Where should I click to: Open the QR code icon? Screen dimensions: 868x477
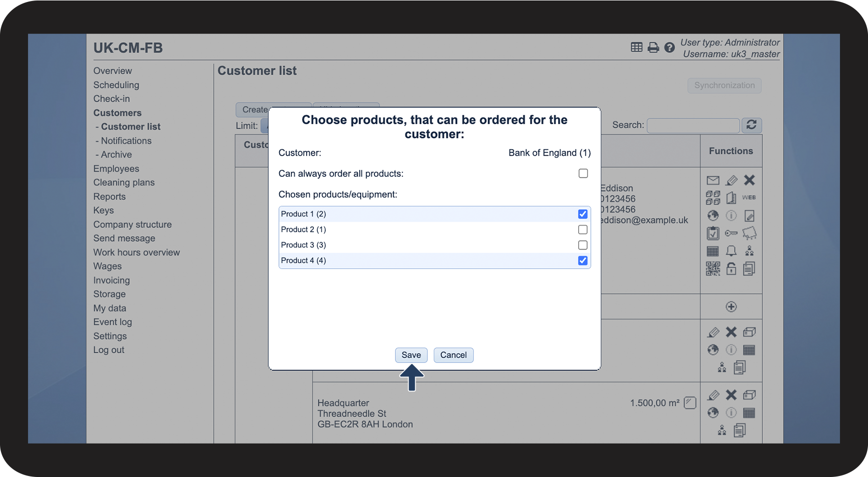coord(713,269)
